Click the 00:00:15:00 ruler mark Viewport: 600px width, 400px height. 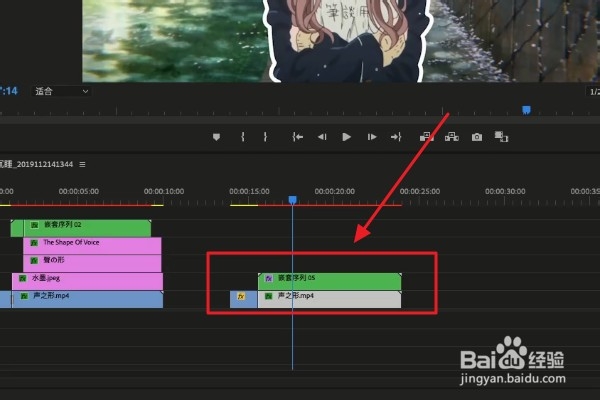coord(249,191)
